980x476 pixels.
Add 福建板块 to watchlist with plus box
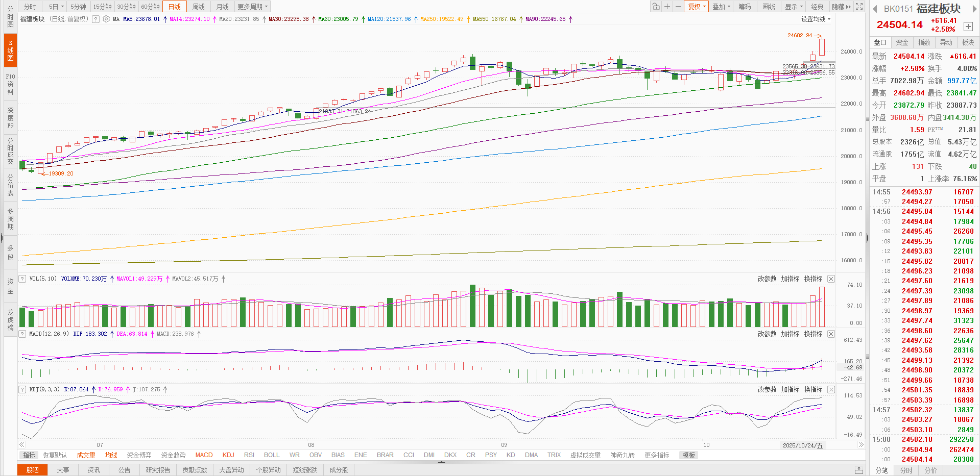point(968,27)
